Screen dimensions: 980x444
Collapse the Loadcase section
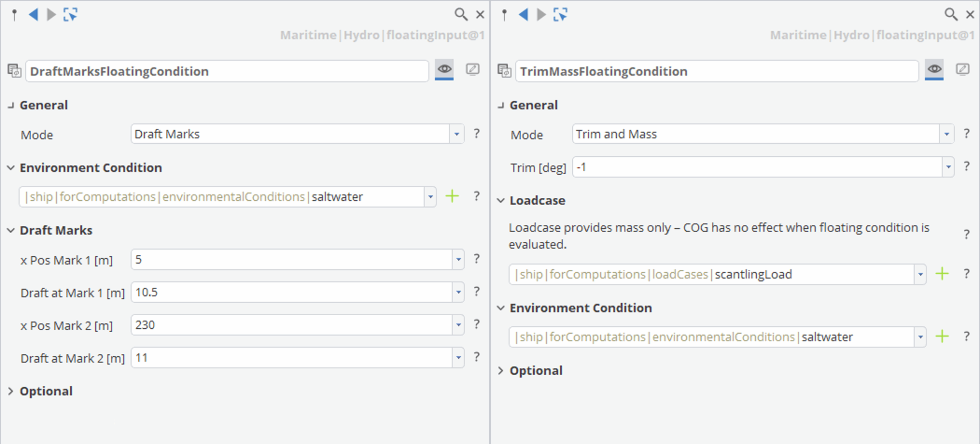[501, 201]
